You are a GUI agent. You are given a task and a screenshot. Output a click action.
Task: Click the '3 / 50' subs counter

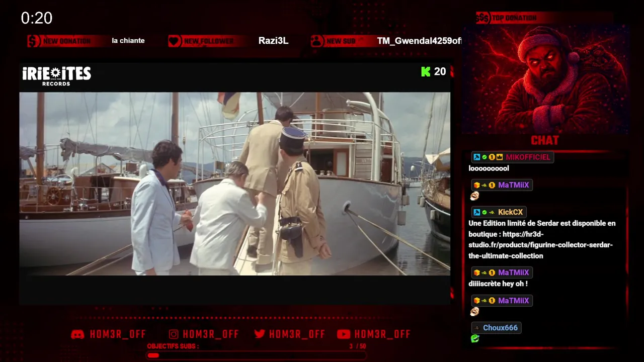click(357, 346)
